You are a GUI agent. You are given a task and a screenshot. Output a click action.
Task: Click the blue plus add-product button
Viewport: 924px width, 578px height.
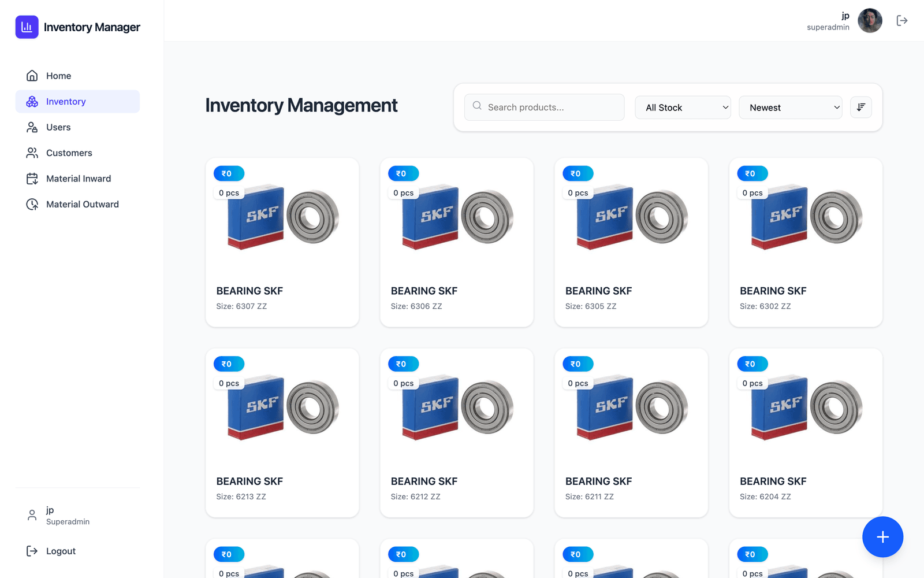coord(882,537)
